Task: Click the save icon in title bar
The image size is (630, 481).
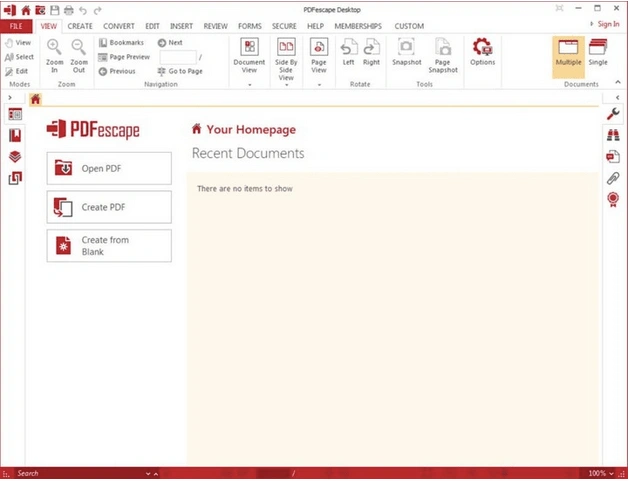Action: pyautogui.click(x=55, y=10)
